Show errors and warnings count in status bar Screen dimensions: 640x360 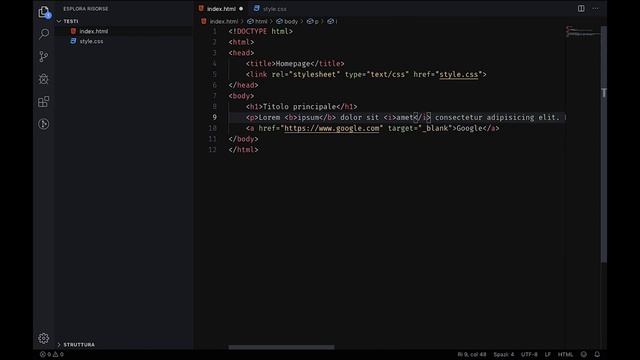[51, 354]
